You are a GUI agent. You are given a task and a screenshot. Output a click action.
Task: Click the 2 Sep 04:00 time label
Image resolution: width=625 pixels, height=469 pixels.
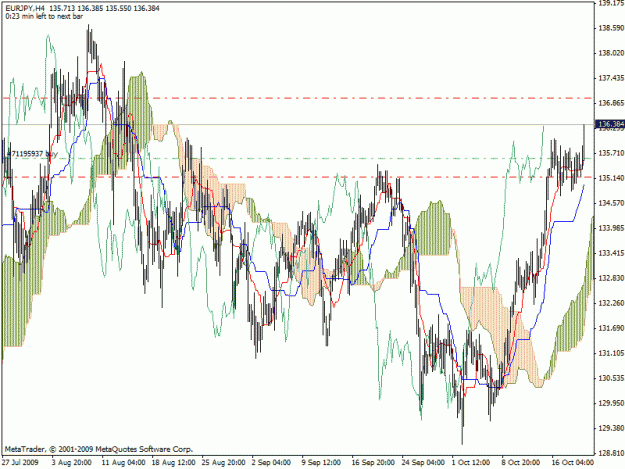[x=271, y=463]
